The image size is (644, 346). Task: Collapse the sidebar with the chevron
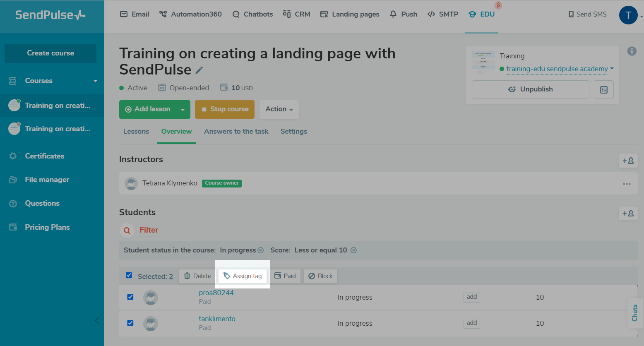[x=96, y=320]
